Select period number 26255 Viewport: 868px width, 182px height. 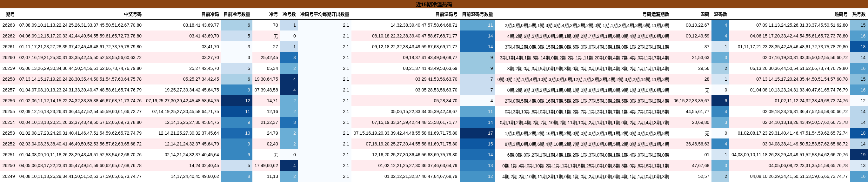pyautogui.click(x=9, y=111)
